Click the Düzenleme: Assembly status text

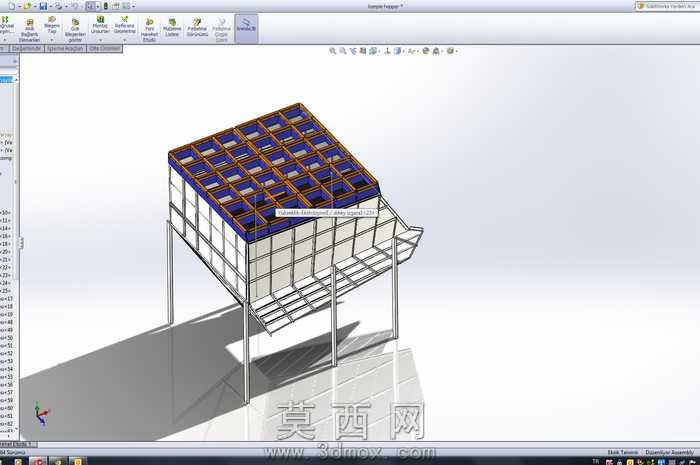[669, 453]
